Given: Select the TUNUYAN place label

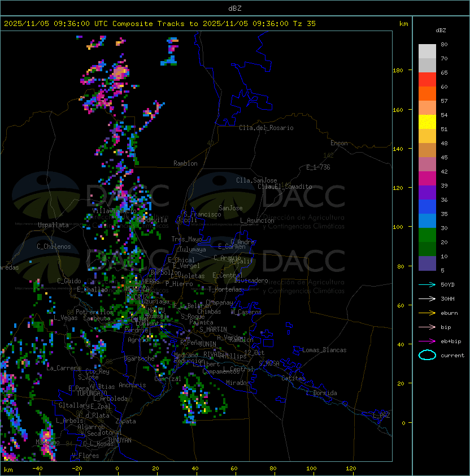Looking at the screenshot, I should coord(120,440).
